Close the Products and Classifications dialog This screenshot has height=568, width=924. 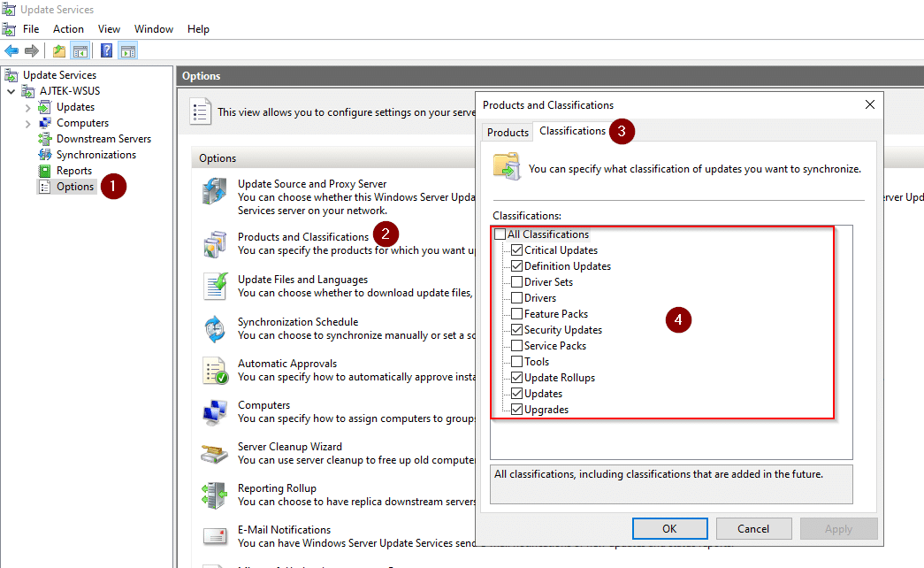(870, 104)
